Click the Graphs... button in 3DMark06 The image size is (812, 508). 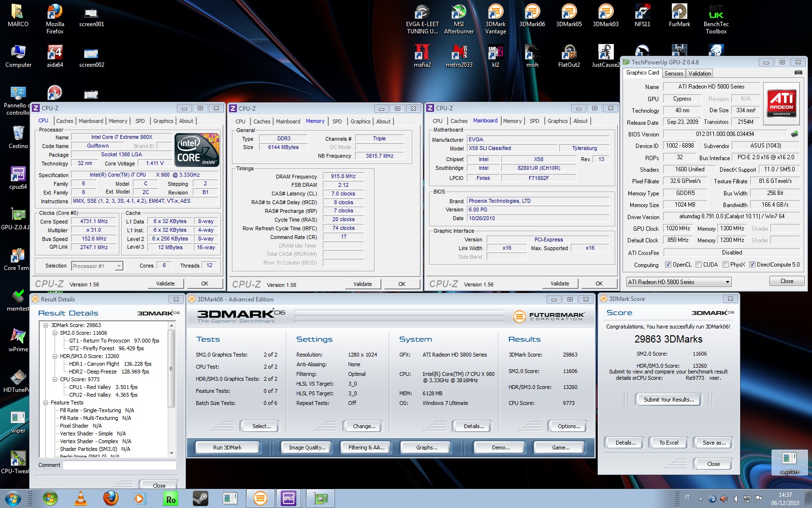pos(427,448)
